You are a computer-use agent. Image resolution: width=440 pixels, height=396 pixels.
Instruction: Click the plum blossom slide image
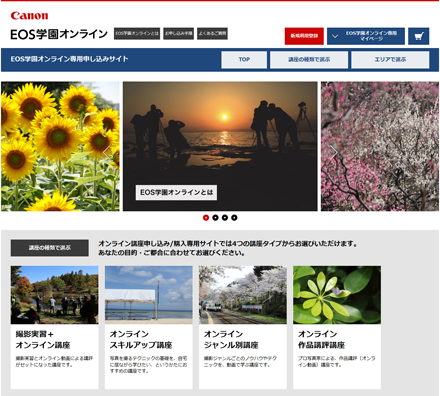(380, 146)
